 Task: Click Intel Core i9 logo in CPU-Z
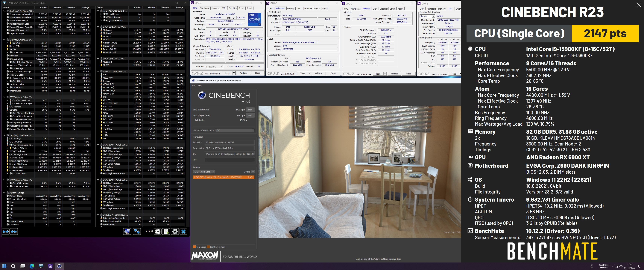click(254, 19)
